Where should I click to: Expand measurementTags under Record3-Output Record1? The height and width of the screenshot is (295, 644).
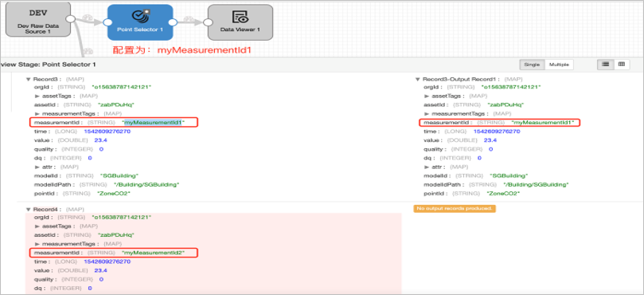point(427,113)
